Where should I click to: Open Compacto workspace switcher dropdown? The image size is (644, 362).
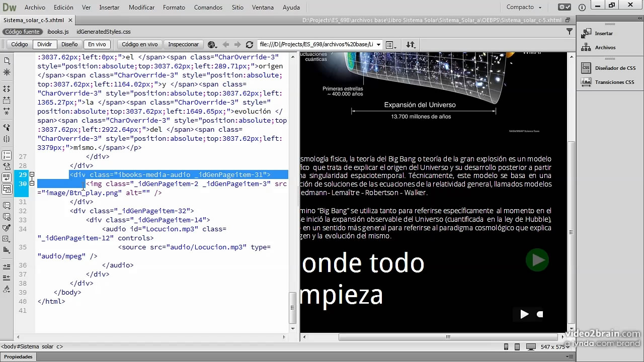click(x=524, y=7)
